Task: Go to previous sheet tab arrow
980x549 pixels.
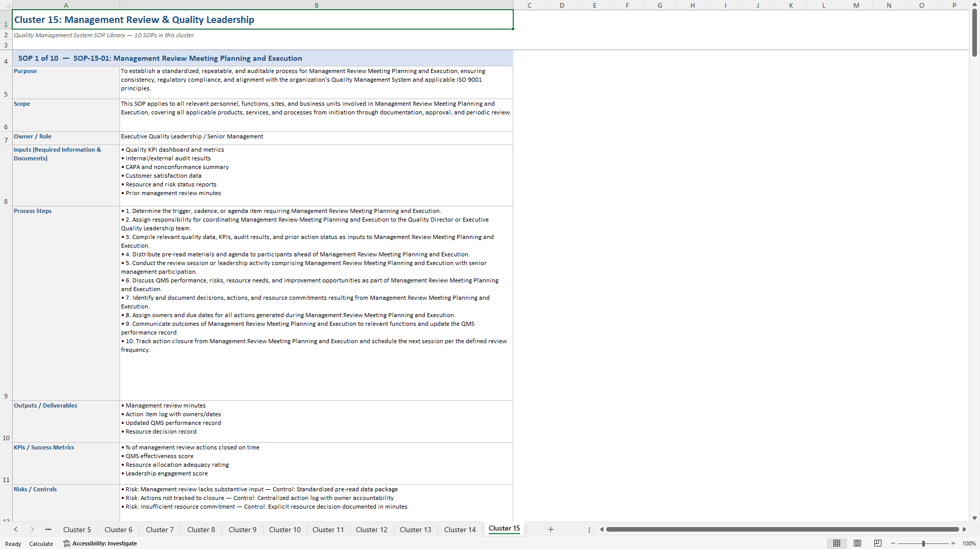Action: click(16, 530)
